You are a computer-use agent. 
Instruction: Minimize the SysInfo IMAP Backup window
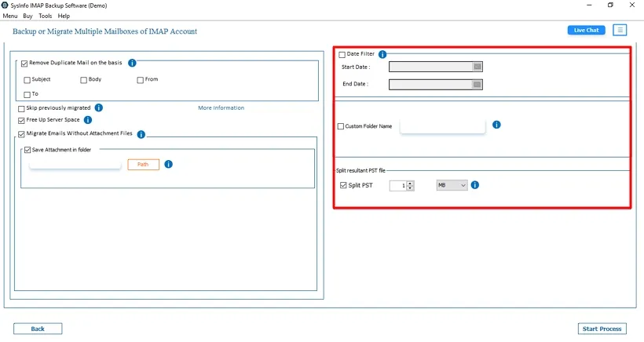pos(589,5)
